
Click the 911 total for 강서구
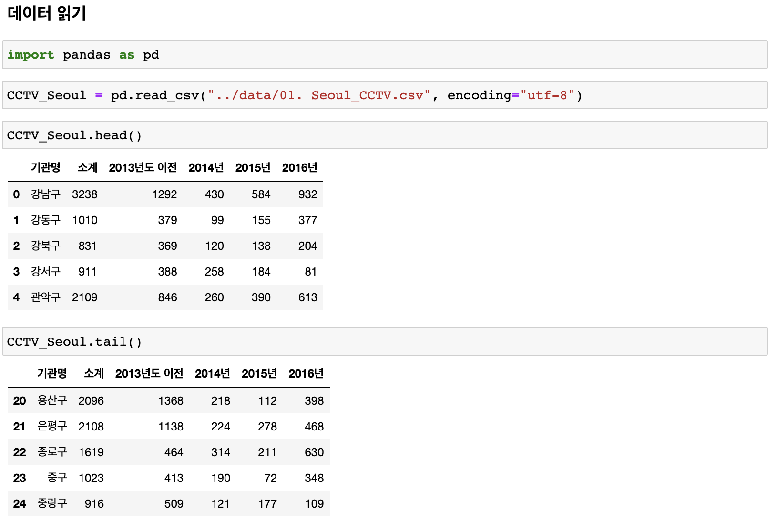(x=88, y=272)
